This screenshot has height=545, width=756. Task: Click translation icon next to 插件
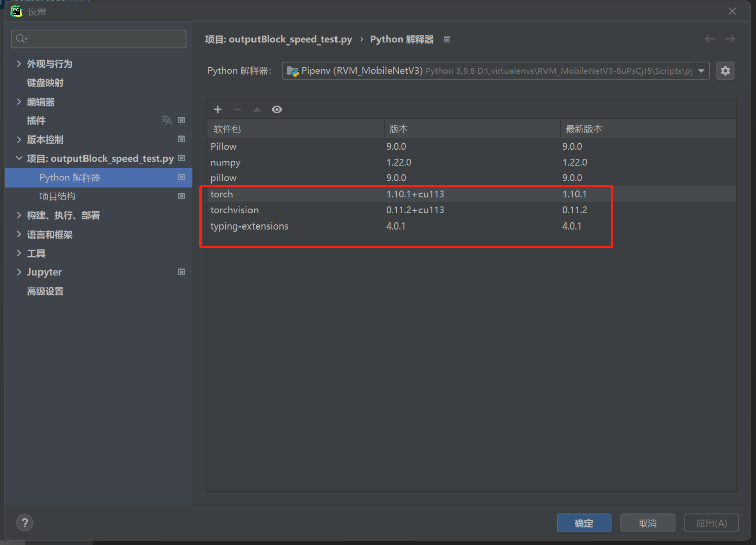(x=166, y=120)
